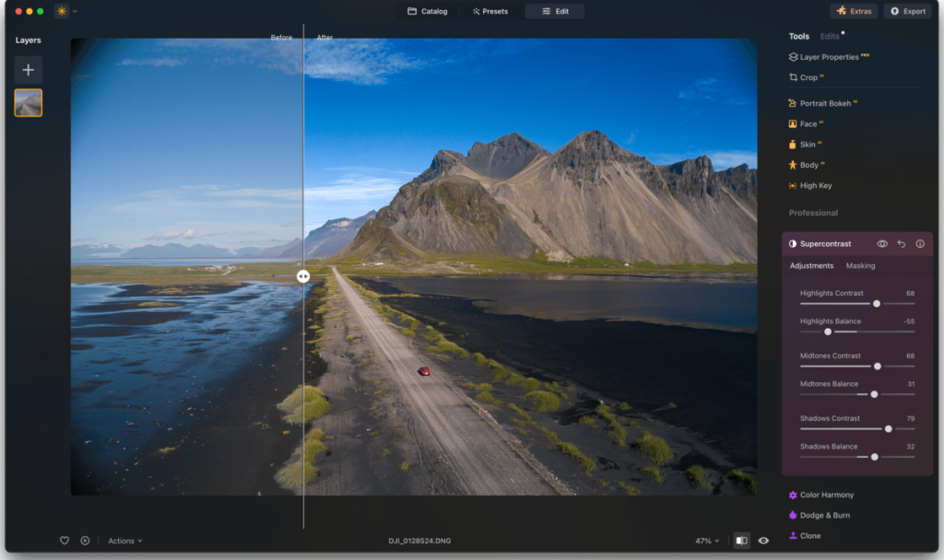Adjust the Shadows Contrast slider
Viewport: 944px width, 560px height.
coord(888,429)
